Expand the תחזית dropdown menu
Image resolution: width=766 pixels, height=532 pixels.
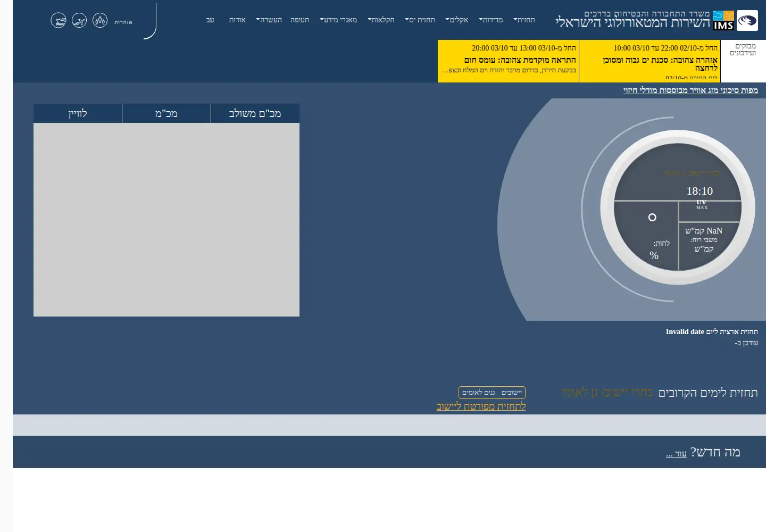[524, 20]
